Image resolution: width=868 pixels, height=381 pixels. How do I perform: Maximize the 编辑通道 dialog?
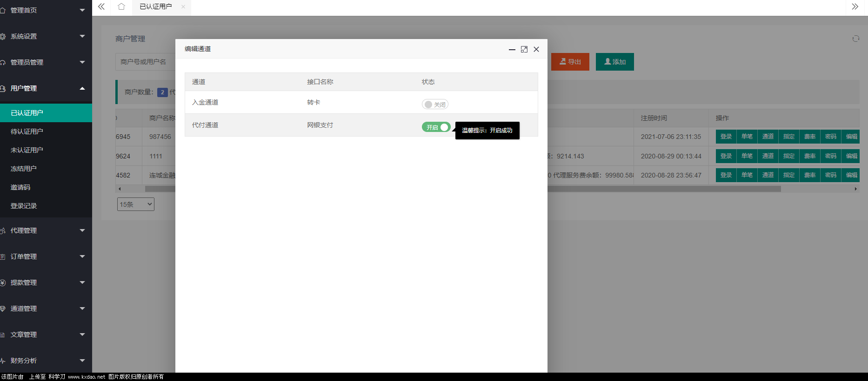(524, 49)
